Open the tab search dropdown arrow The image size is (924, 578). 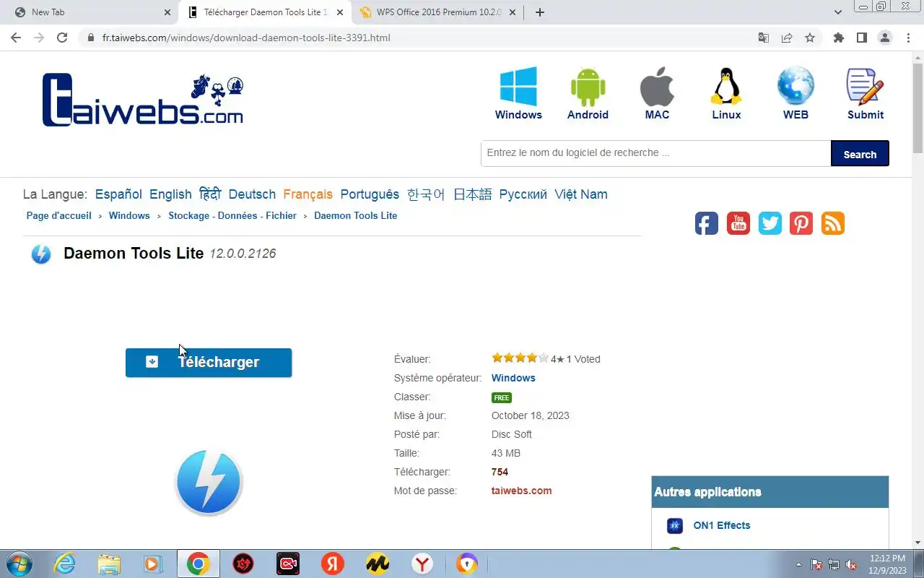[838, 12]
